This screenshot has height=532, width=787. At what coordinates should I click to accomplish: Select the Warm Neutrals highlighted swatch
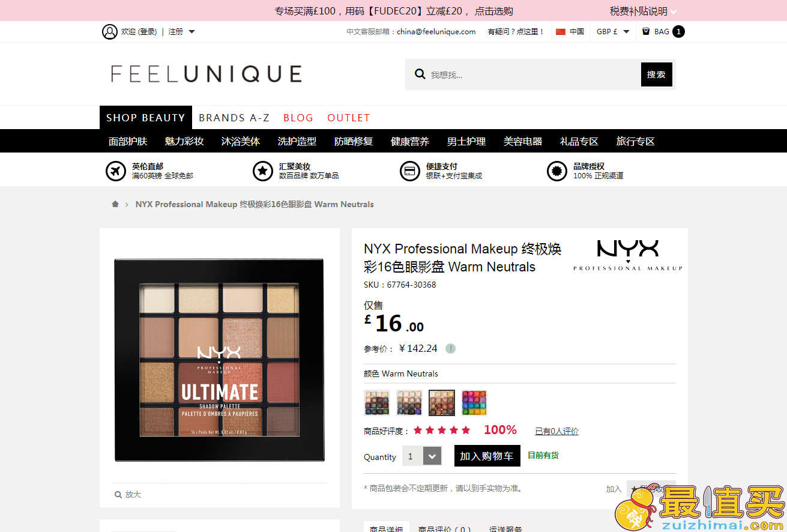(x=442, y=403)
